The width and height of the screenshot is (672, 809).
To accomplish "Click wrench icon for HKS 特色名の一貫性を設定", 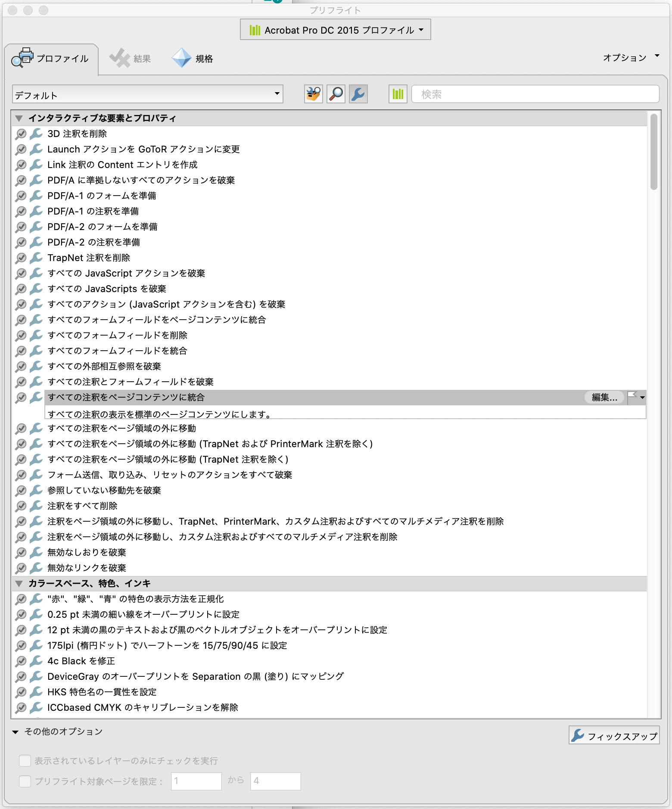I will click(x=36, y=692).
